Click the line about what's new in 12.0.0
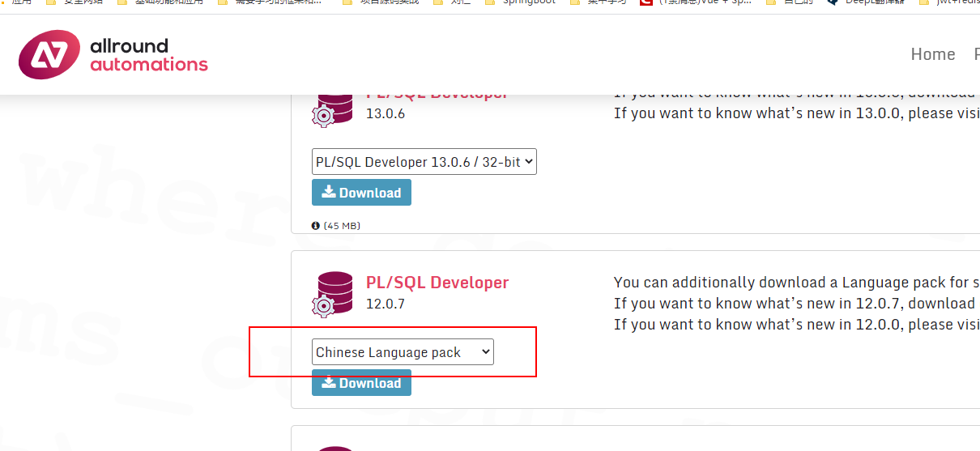Screen dimensions: 980x451 (797, 325)
